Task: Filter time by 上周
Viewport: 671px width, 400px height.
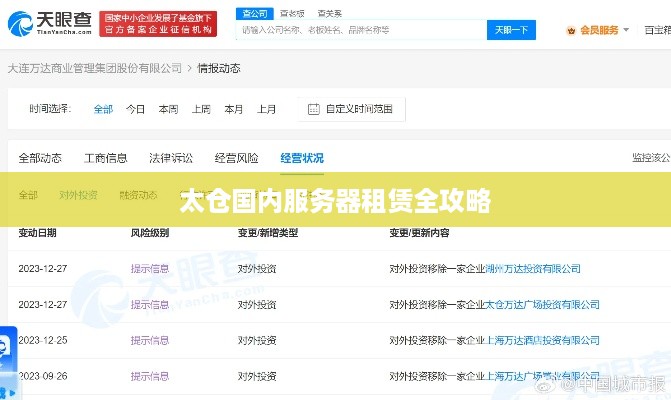Action: click(201, 110)
